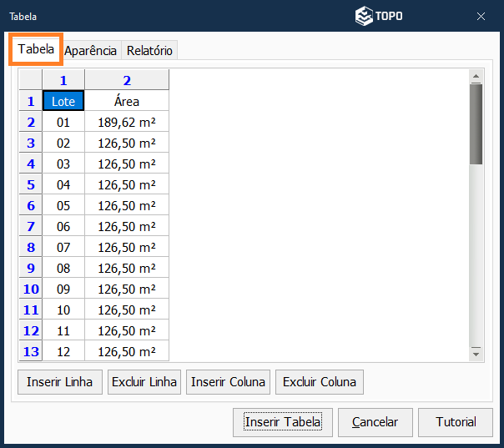Click the Inserir Tabela button
504x448 pixels.
pos(283,422)
